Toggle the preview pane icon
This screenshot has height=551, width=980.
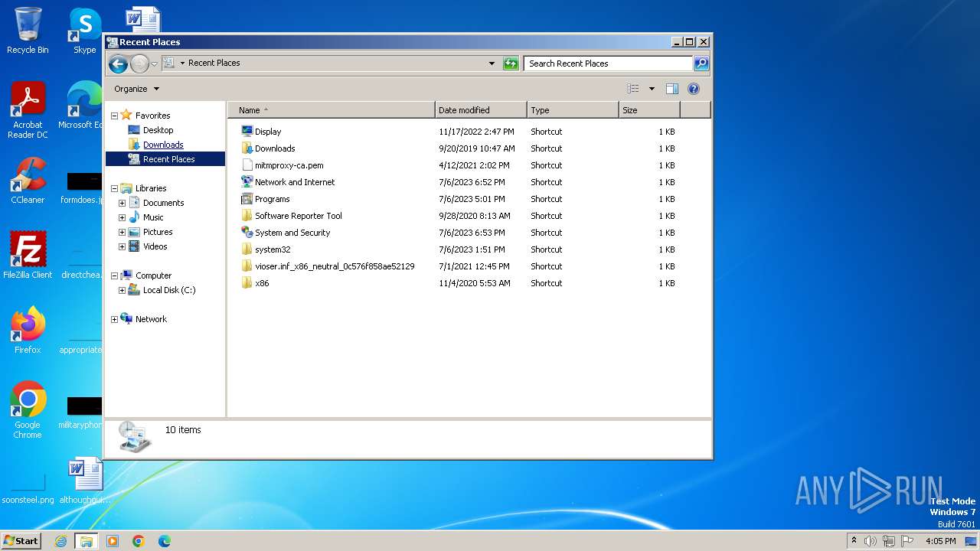click(x=671, y=89)
